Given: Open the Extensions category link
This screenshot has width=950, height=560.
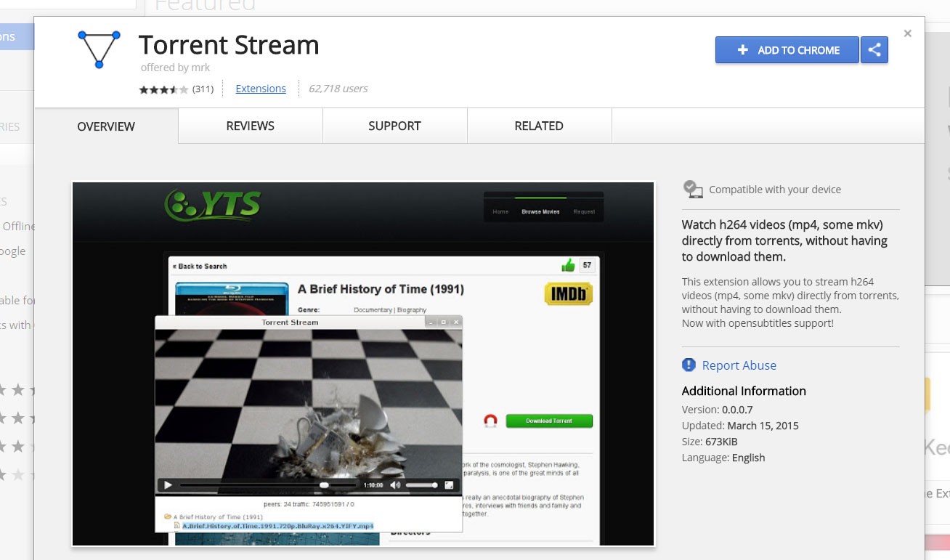Looking at the screenshot, I should coord(261,89).
